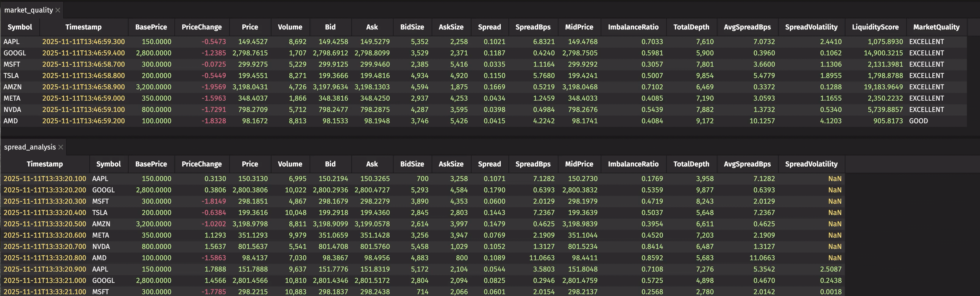Click the SpreadBps value 11.0663
The width and height of the screenshot is (980, 296).
tap(542, 258)
